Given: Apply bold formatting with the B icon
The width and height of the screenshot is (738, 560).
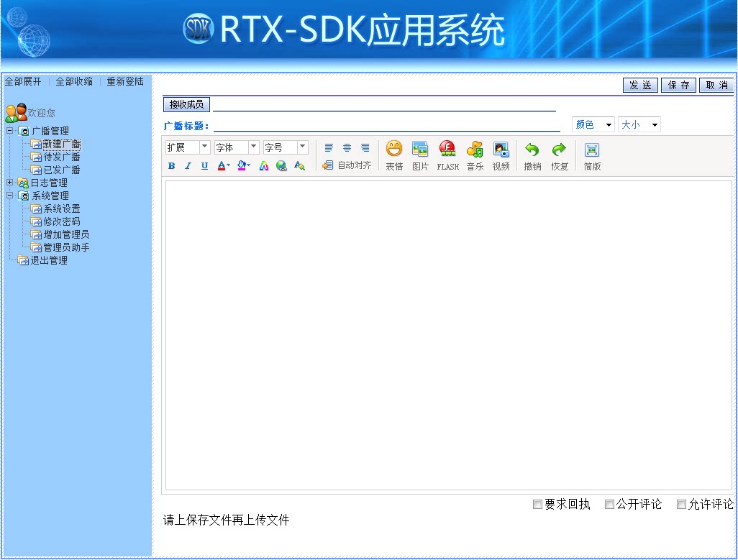Looking at the screenshot, I should 171,166.
